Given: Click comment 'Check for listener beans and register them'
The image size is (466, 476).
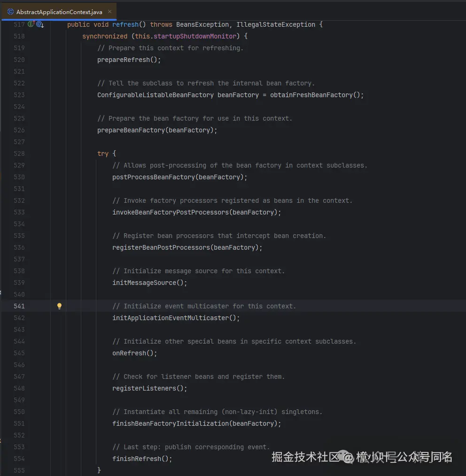Looking at the screenshot, I should 198,377.
